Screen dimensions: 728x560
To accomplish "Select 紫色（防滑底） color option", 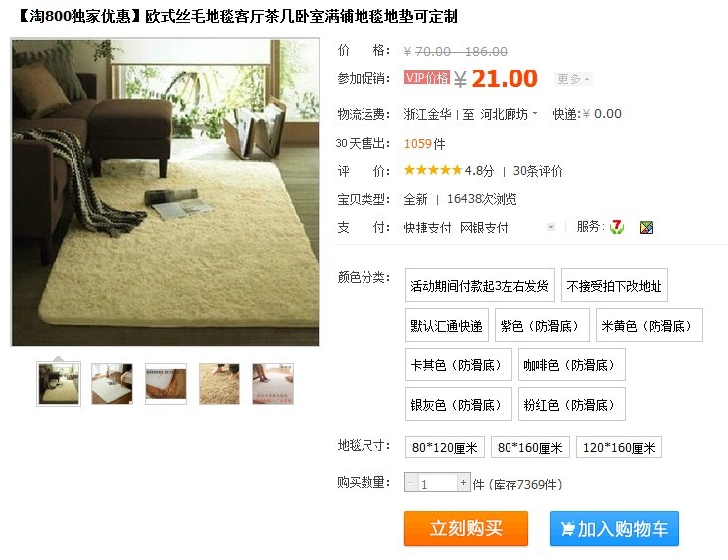I will [542, 325].
